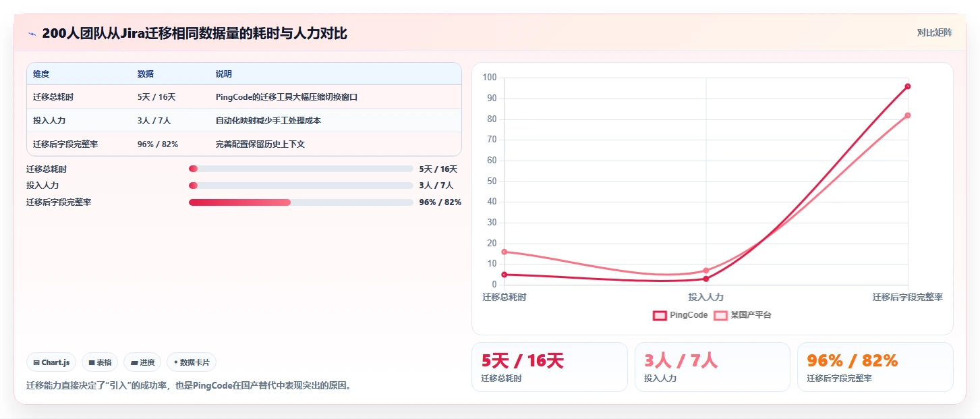Click the 说明 table column header
This screenshot has height=419, width=980.
click(x=224, y=74)
